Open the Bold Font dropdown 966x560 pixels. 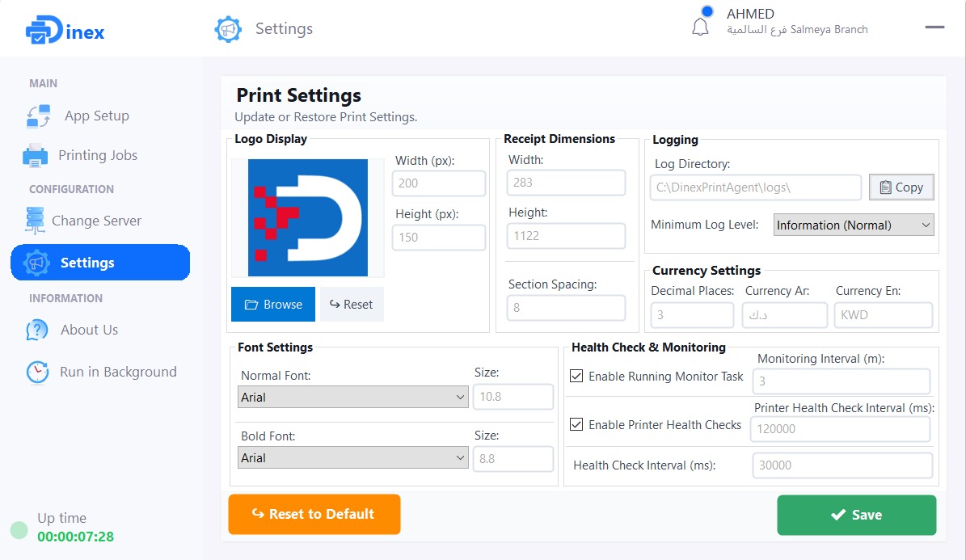[x=353, y=457]
